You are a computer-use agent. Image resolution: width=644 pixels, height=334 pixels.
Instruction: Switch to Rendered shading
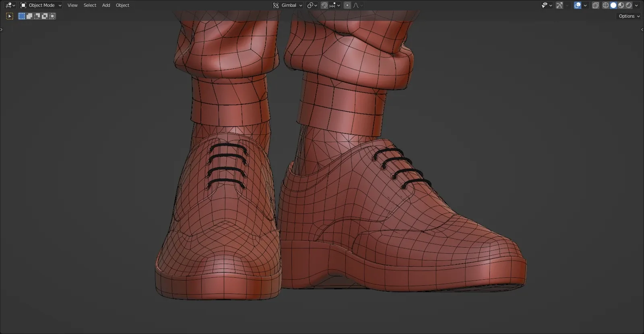click(629, 5)
